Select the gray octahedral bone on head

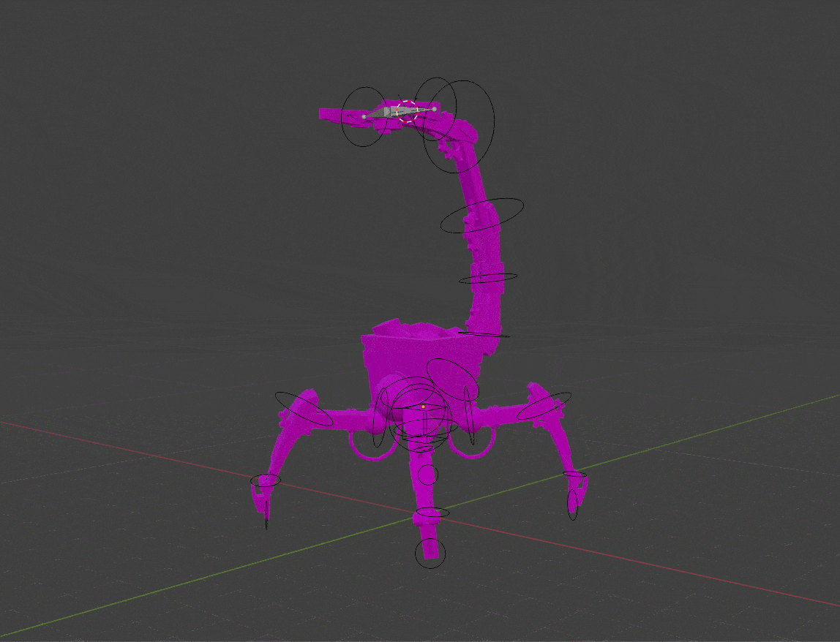click(386, 113)
